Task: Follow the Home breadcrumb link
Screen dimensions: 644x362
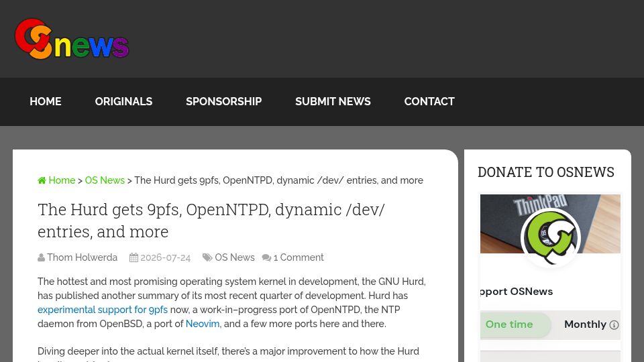Action: pos(62,180)
